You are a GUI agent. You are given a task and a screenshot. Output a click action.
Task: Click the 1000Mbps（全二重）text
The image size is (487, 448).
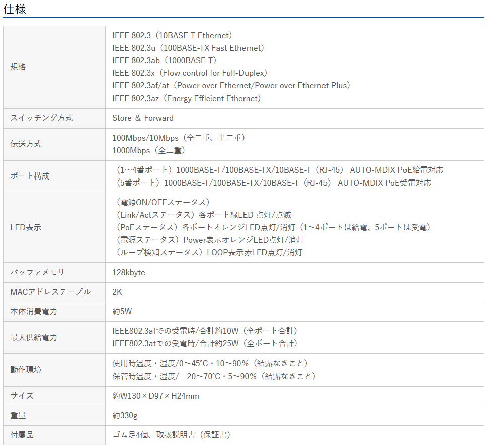[149, 150]
